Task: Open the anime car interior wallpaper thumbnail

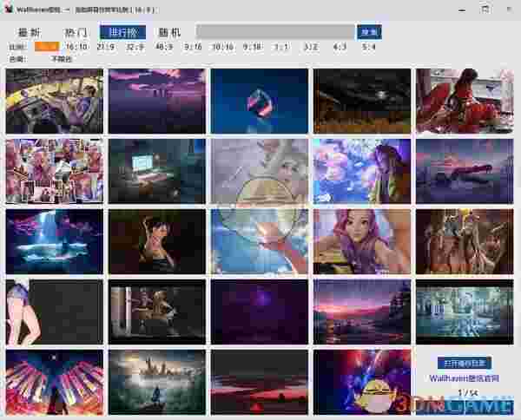Action: point(55,102)
